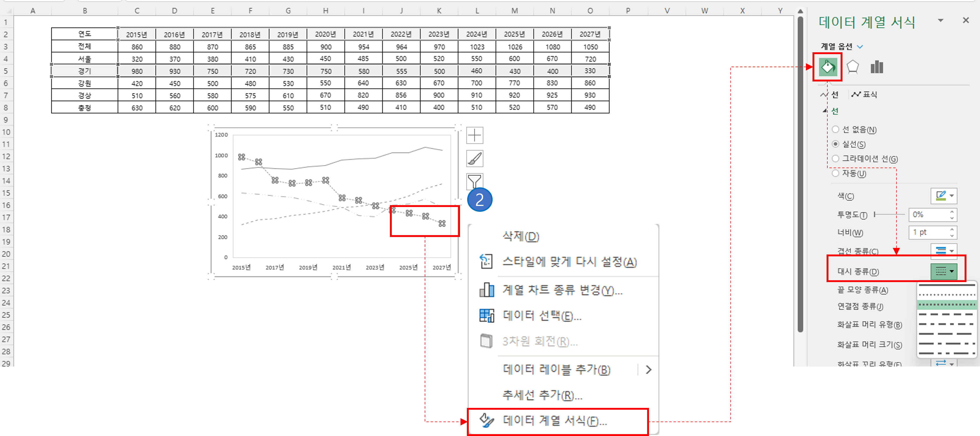Switch to the 표식 marker tab
The image size is (980, 436).
864,94
